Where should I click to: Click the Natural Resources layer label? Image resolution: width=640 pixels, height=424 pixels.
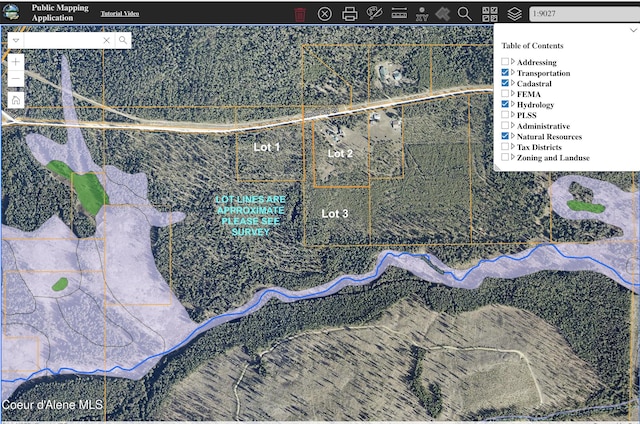(x=549, y=137)
